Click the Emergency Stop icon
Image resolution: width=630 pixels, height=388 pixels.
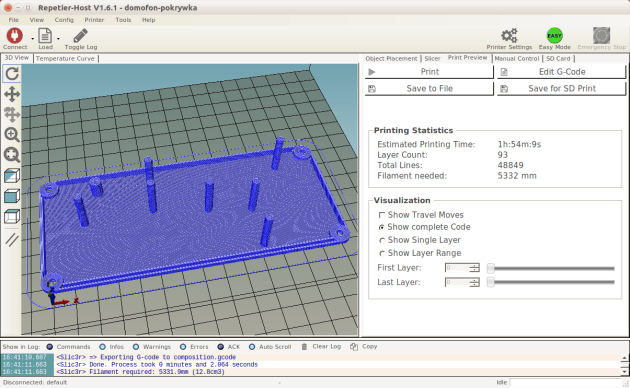coord(601,35)
